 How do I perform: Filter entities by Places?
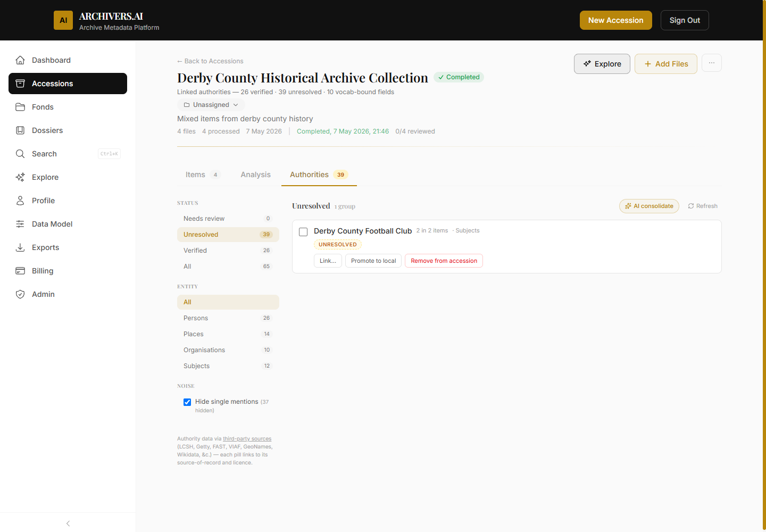(228, 334)
